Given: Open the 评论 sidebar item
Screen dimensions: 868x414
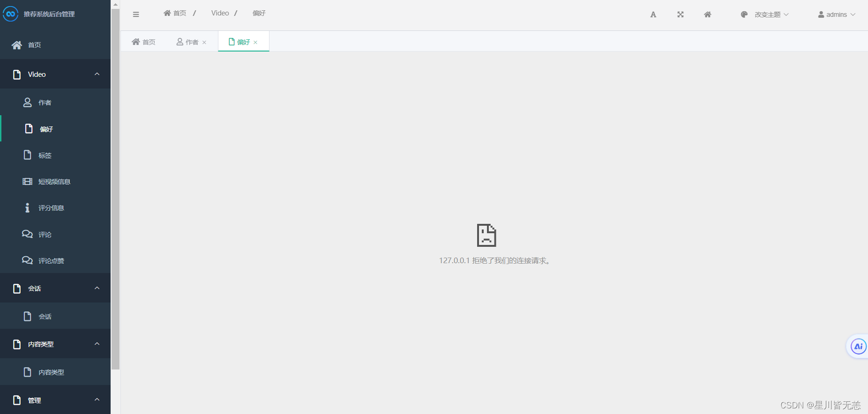Looking at the screenshot, I should (55, 234).
